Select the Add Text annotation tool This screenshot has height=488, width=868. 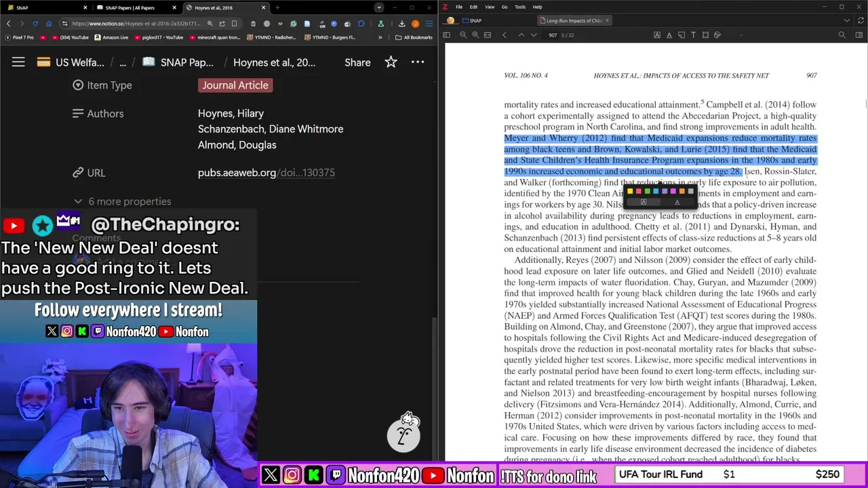point(693,35)
